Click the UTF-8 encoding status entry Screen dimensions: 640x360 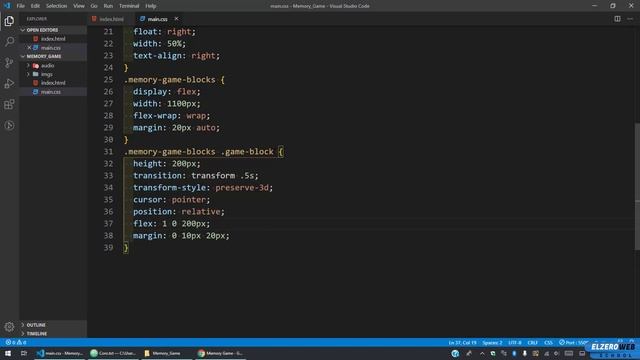click(x=514, y=342)
